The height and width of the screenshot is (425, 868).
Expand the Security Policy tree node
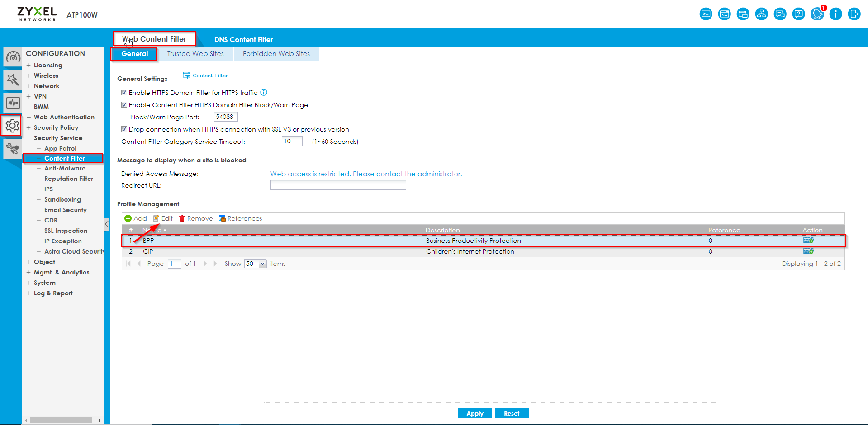pos(28,127)
